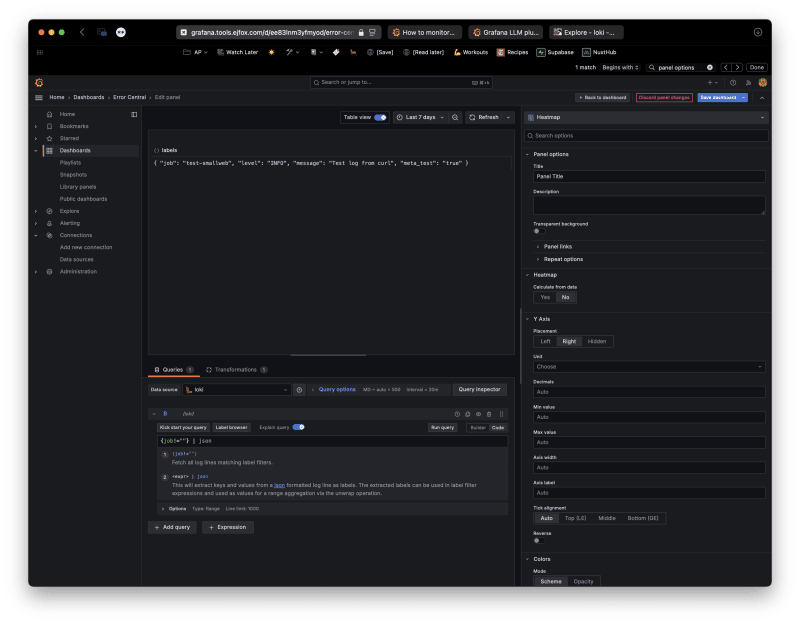
Task: Disable the Explain query switch
Action: click(298, 427)
